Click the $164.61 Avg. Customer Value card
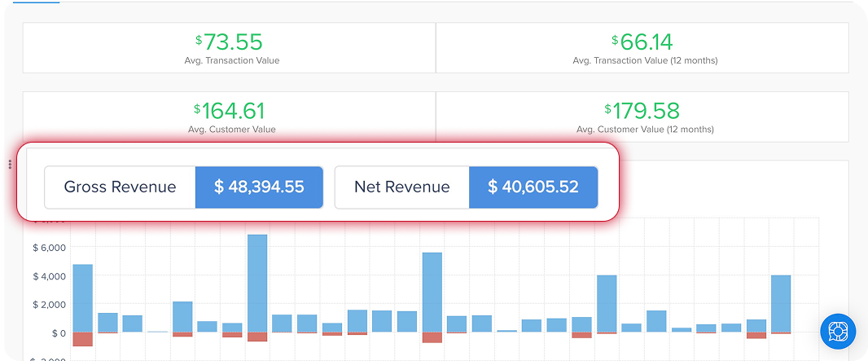Viewport: 868px width, 361px height. click(x=229, y=117)
